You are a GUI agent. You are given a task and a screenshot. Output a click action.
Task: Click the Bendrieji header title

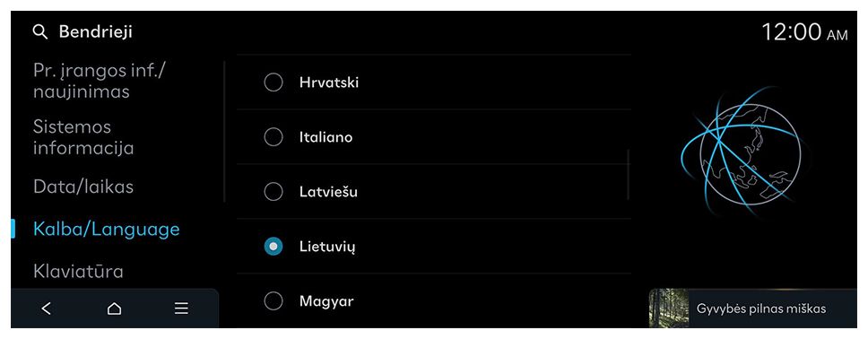click(96, 32)
